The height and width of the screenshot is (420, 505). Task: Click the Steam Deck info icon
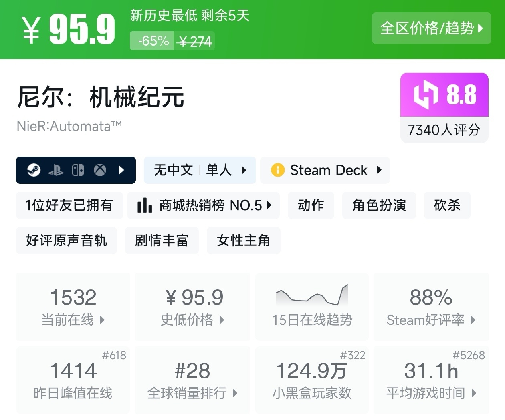[277, 170]
